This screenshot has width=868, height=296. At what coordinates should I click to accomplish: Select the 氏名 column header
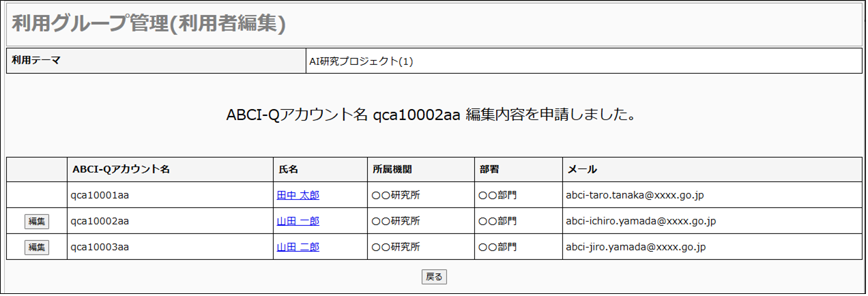coord(289,169)
